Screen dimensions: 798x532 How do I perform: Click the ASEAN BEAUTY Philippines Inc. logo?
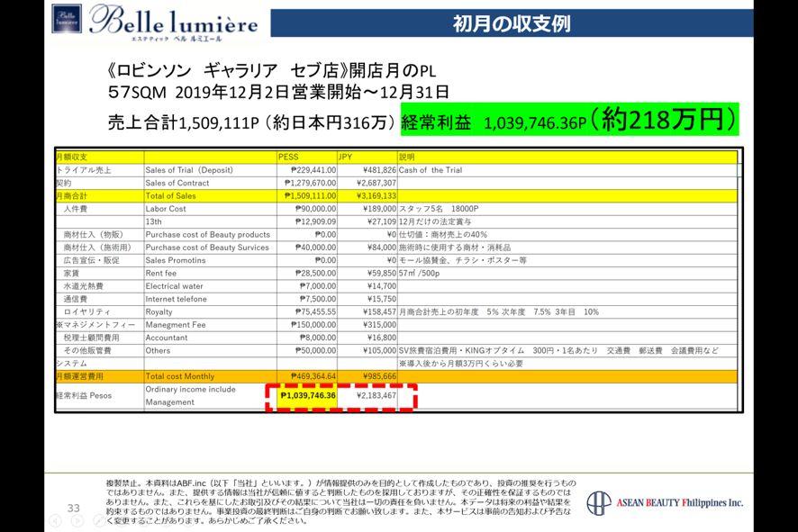click(665, 502)
